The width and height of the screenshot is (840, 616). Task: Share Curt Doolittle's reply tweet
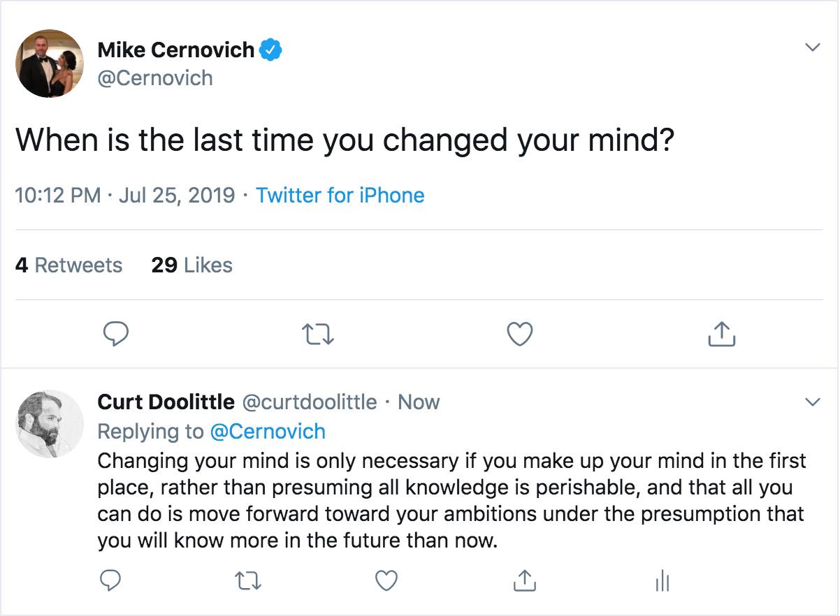click(523, 580)
